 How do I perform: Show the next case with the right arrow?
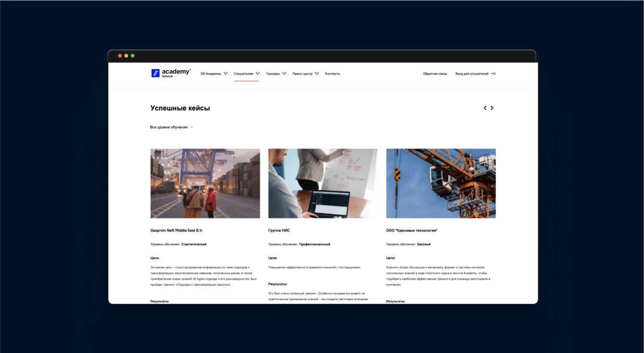click(x=492, y=108)
